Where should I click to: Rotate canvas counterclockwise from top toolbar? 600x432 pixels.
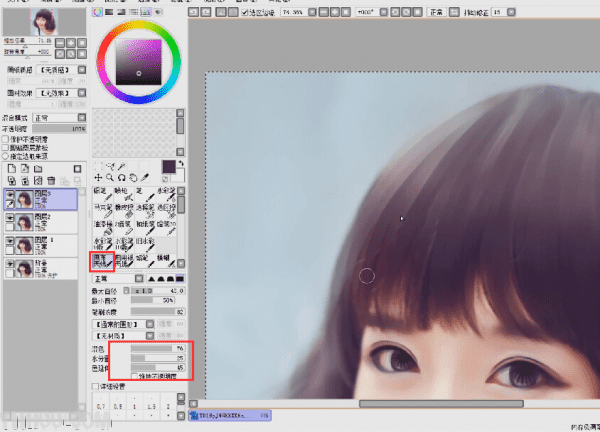coord(395,12)
